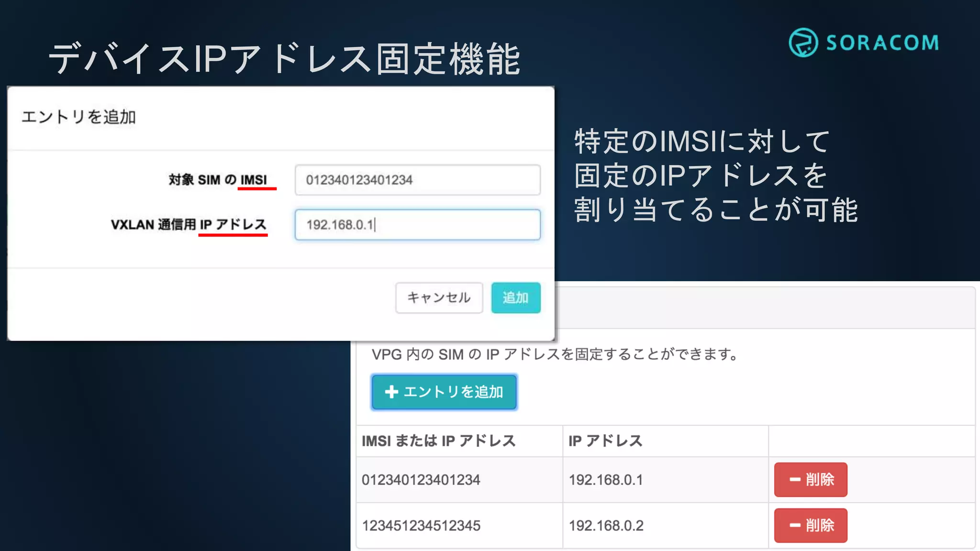
Task: Select the 123451234512345 IMSI table cell
Action: coord(459,526)
